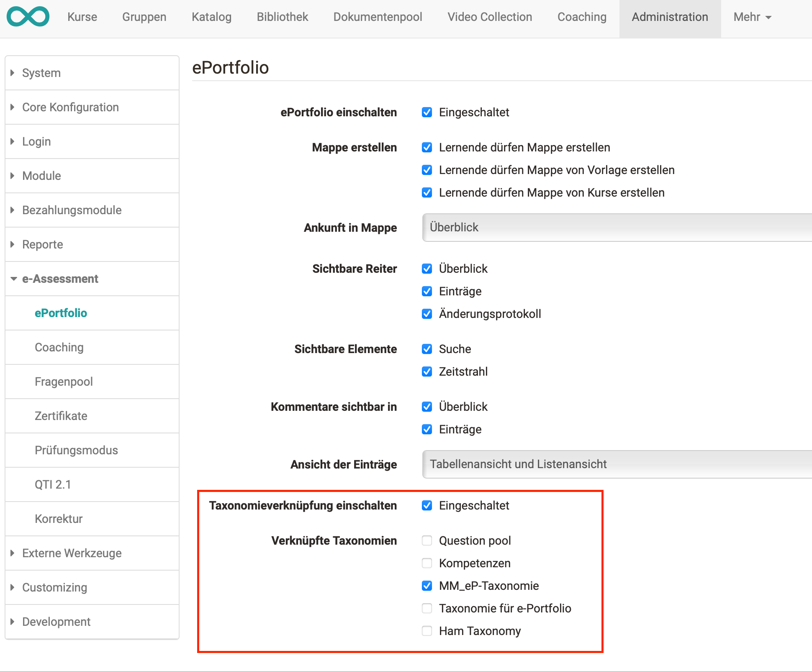
Task: Expand the System menu arrow
Action: 13,73
